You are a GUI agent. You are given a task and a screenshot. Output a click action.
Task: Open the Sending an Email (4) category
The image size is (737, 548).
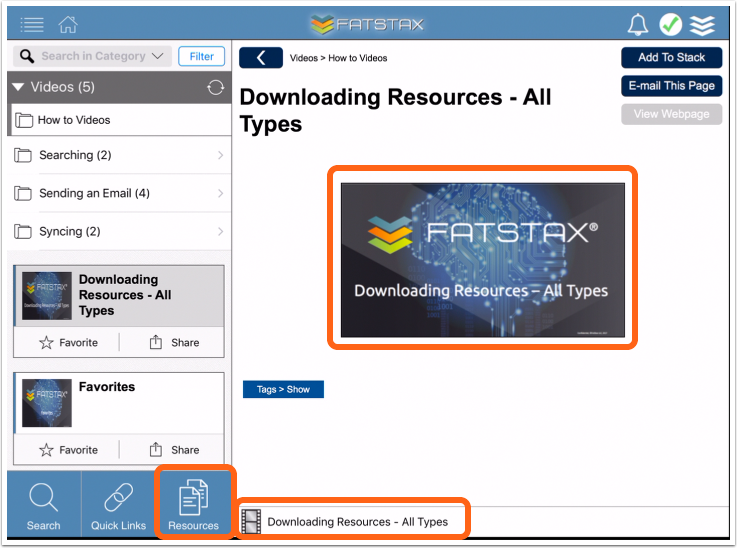(x=119, y=193)
